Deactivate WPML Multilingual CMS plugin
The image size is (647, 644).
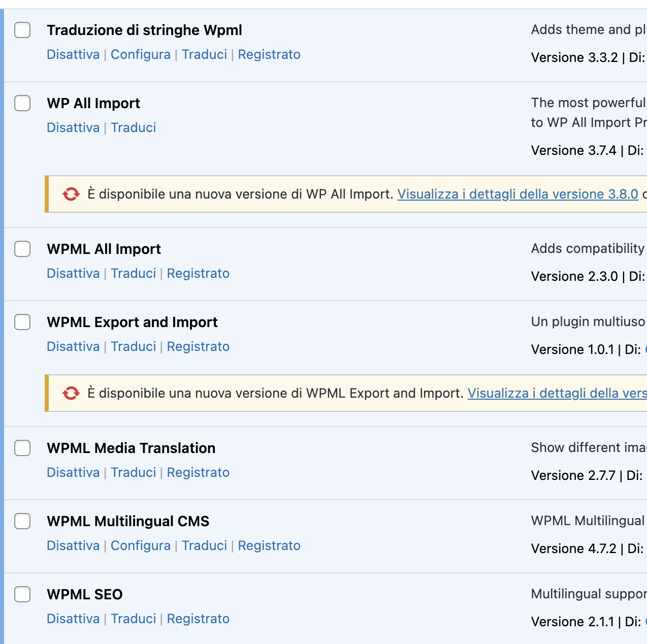pyautogui.click(x=73, y=545)
